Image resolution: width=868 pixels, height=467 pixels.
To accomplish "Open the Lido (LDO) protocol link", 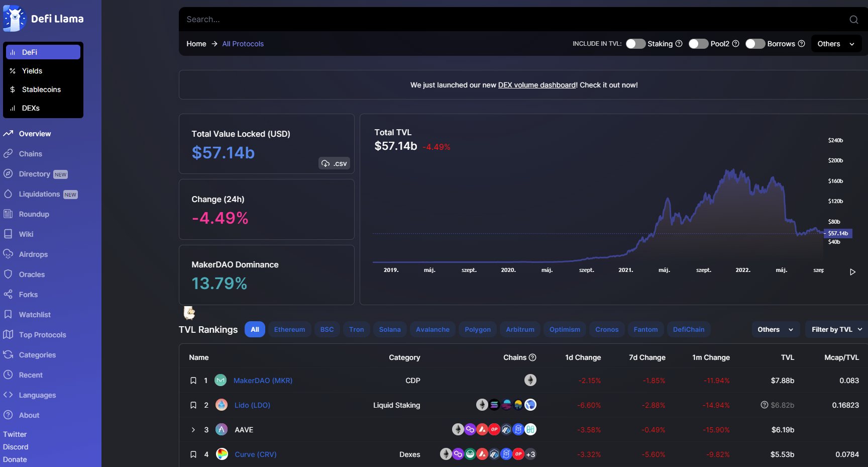I will coord(252,405).
